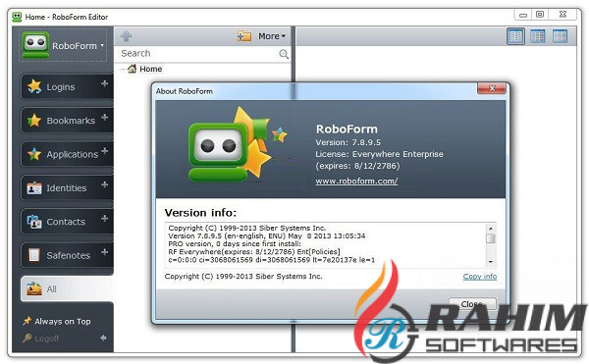The height and width of the screenshot is (364, 589).
Task: Minimize the RoboForm Editor window
Action: click(x=523, y=15)
